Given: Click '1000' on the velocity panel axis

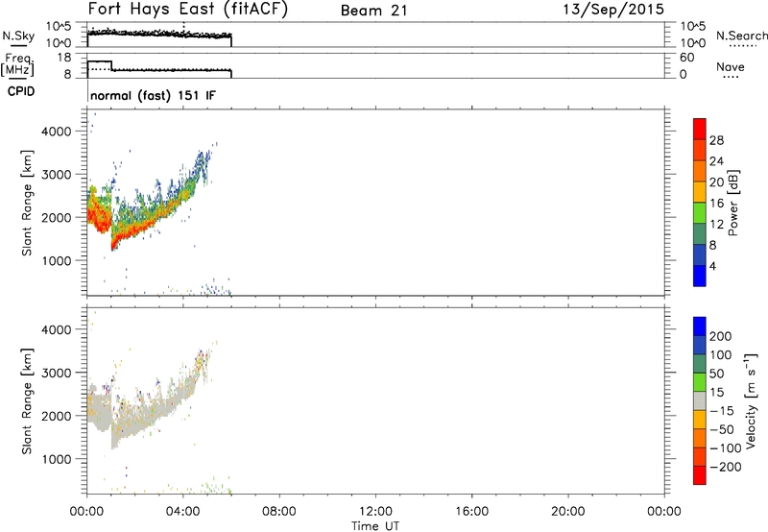Looking at the screenshot, I should [57, 459].
